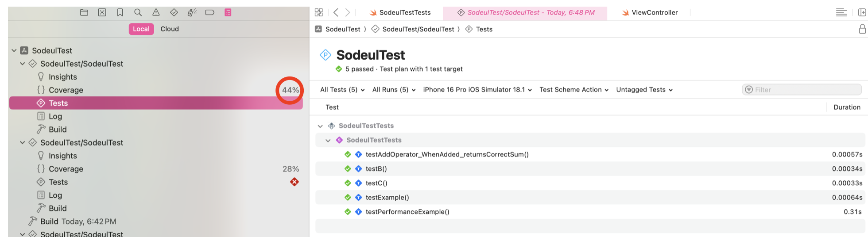Open the Find navigator magnifier icon
This screenshot has height=237, width=868.
click(x=138, y=12)
